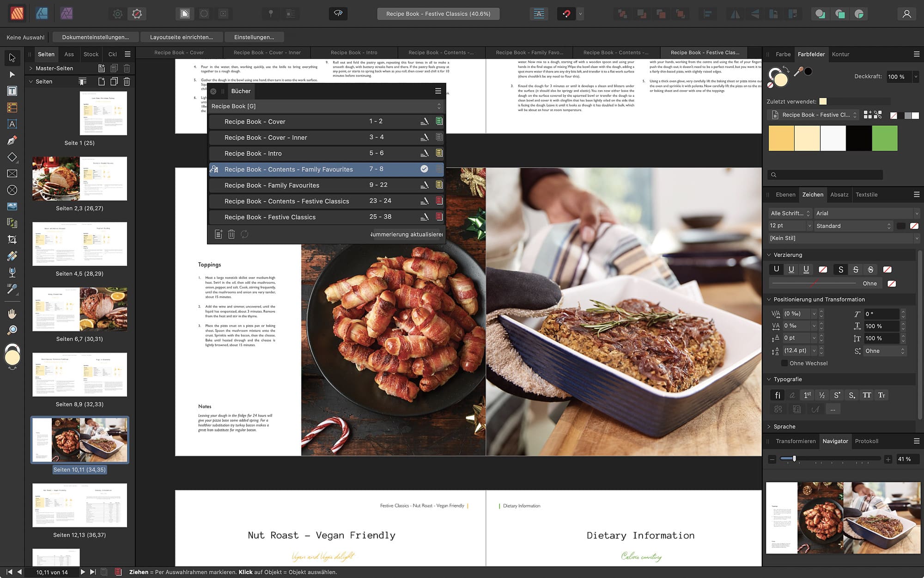Image resolution: width=924 pixels, height=578 pixels.
Task: Toggle small caps Tт button
Action: [x=881, y=395]
